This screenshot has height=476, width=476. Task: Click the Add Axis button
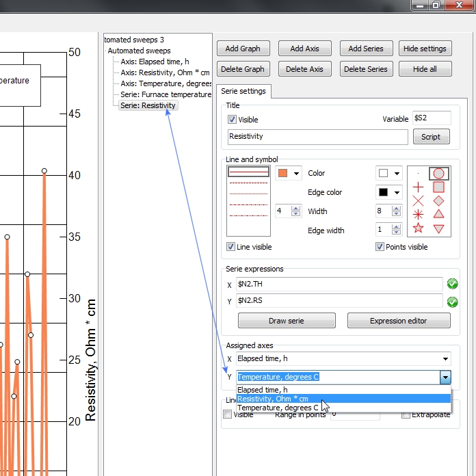click(x=305, y=49)
